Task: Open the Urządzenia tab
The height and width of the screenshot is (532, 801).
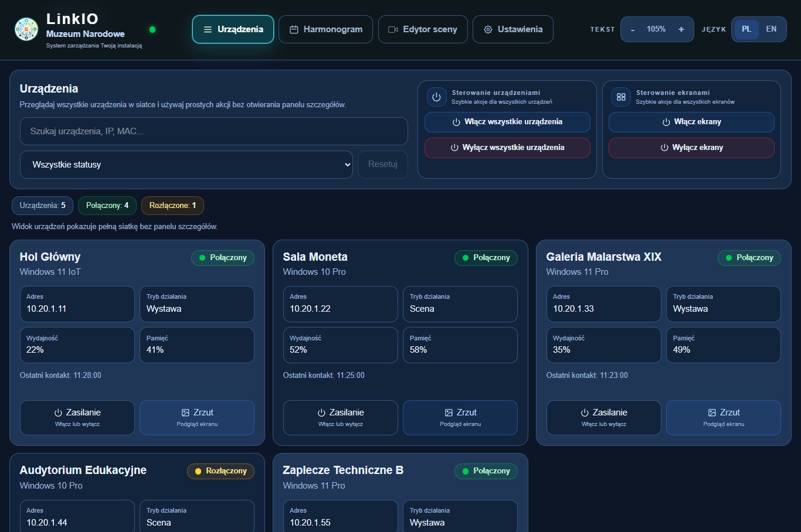Action: pyautogui.click(x=233, y=29)
